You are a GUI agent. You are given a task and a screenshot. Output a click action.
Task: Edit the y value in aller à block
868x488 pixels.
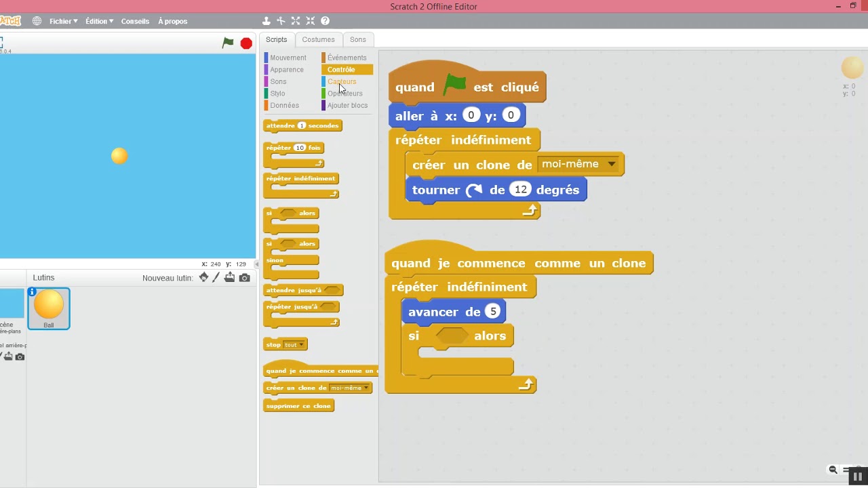click(511, 115)
